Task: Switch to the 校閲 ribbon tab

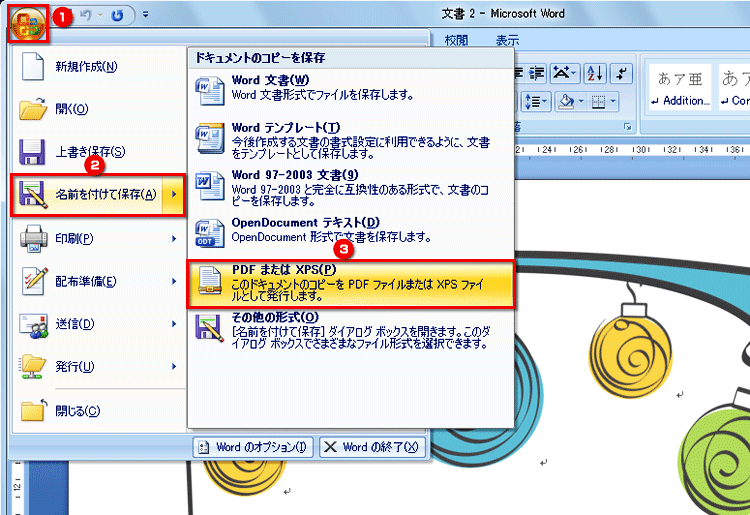Action: (x=456, y=40)
